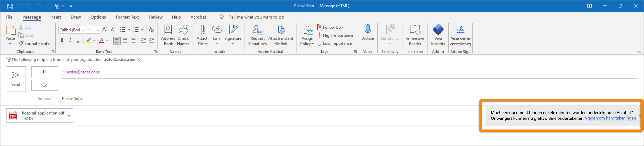
Task: Follow the Vragen om handtekeningen link
Action: (610, 118)
